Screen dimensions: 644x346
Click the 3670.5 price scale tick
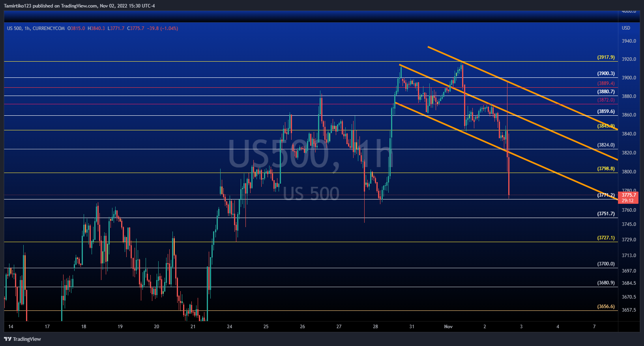629,297
